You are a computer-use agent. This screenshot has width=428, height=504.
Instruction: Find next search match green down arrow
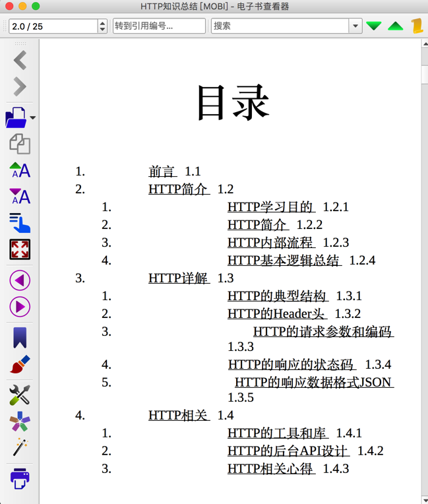tap(374, 26)
